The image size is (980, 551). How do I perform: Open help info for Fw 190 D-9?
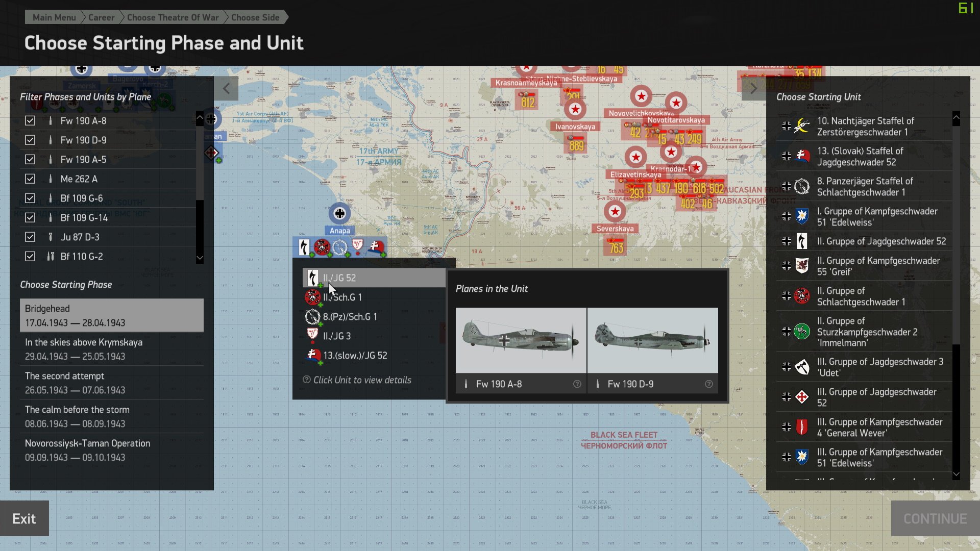point(708,384)
